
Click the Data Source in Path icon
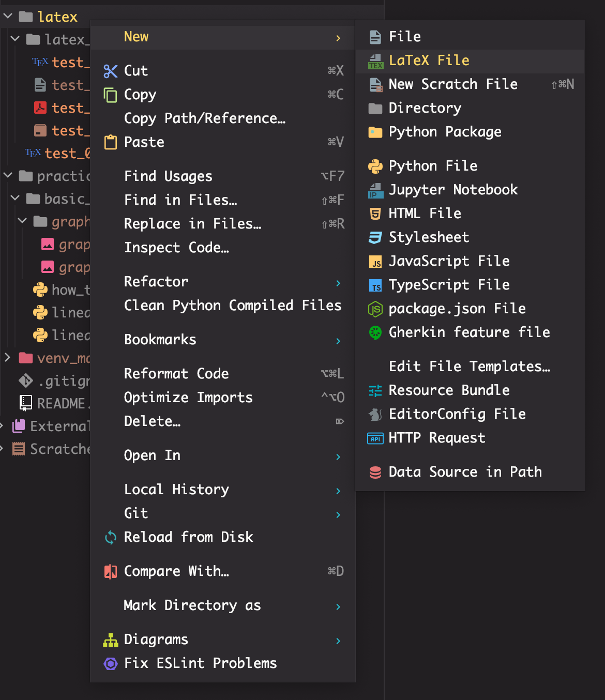(375, 472)
